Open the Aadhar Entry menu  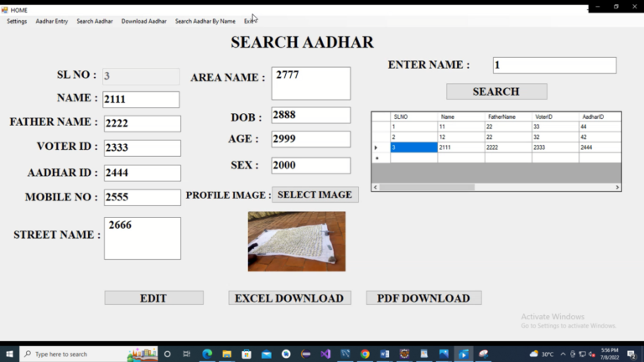[52, 21]
